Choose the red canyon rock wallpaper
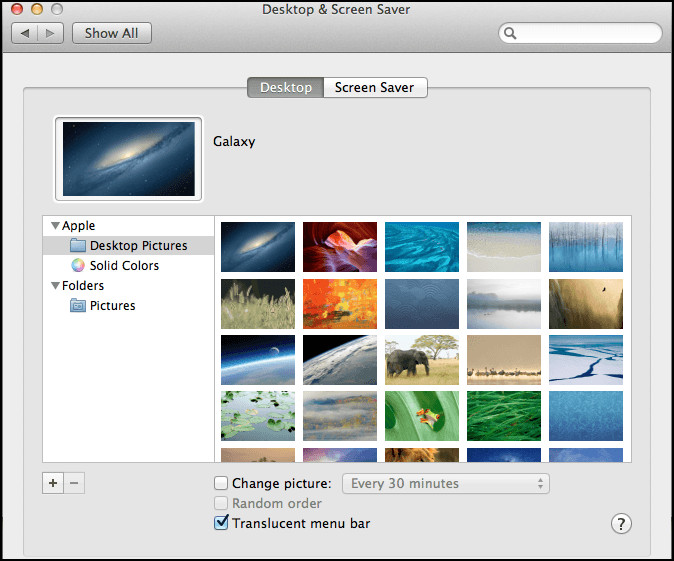The height and width of the screenshot is (561, 674). click(x=340, y=247)
